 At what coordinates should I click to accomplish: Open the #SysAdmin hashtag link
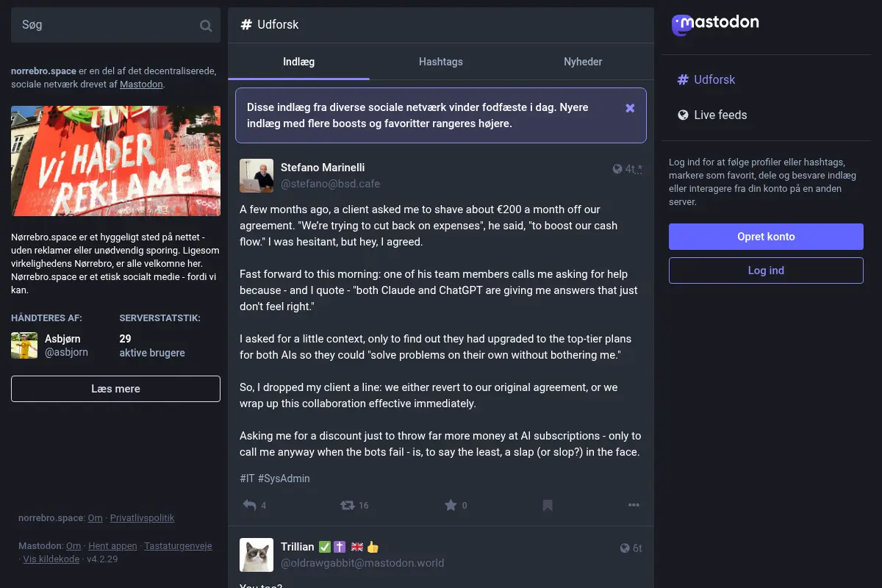click(x=284, y=478)
